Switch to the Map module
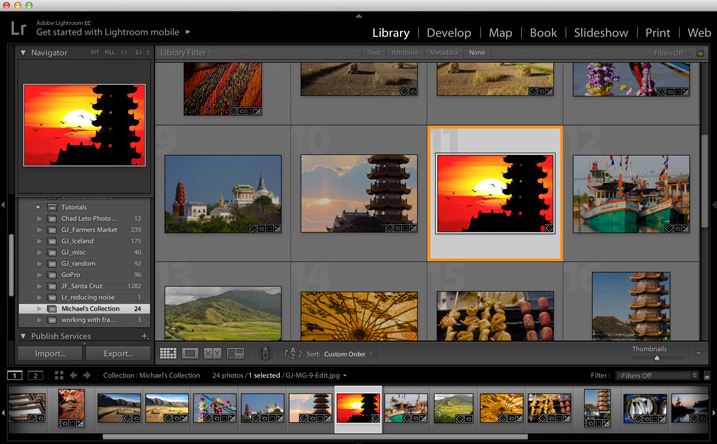Image resolution: width=717 pixels, height=444 pixels. pyautogui.click(x=500, y=33)
